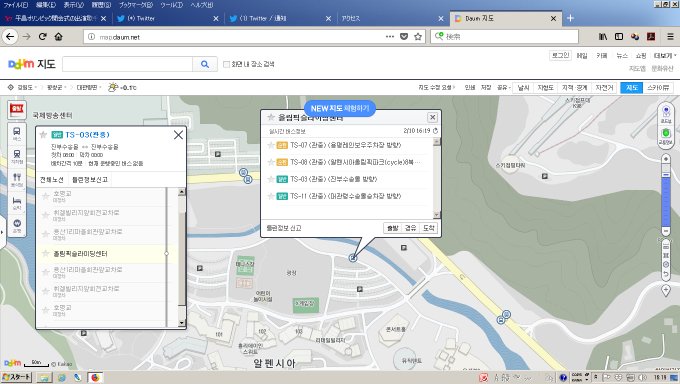This screenshot has height=384, width=680.
Task: Toggle the 날씨 weather overlay
Action: click(x=523, y=88)
